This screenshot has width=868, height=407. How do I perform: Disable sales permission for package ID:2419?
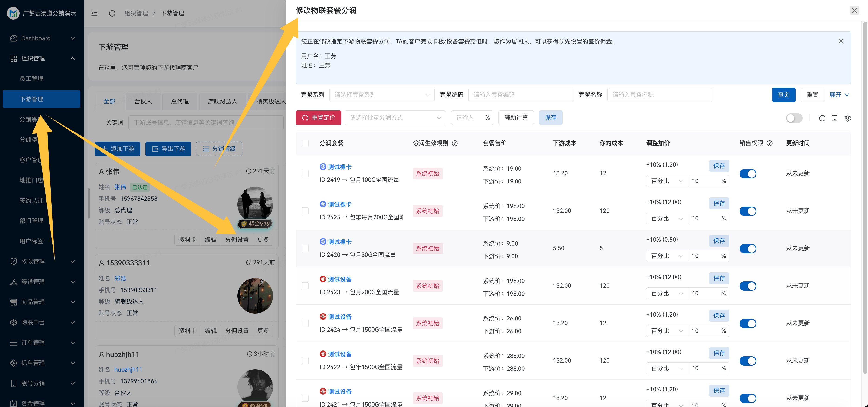click(x=747, y=174)
